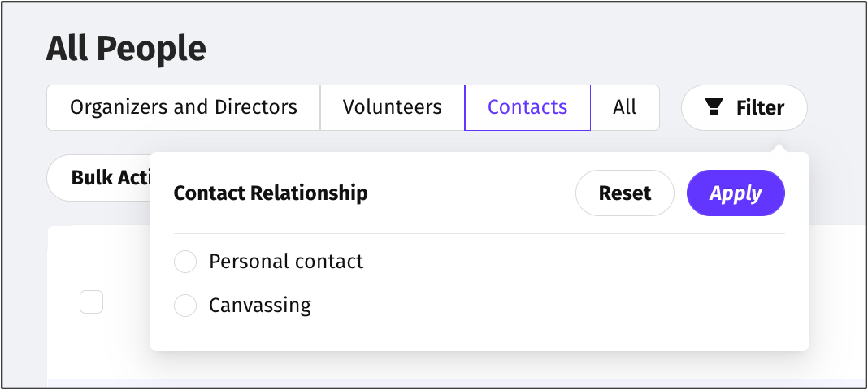Image resolution: width=868 pixels, height=390 pixels.
Task: Click the funnel icon beside Filter
Action: tap(714, 107)
